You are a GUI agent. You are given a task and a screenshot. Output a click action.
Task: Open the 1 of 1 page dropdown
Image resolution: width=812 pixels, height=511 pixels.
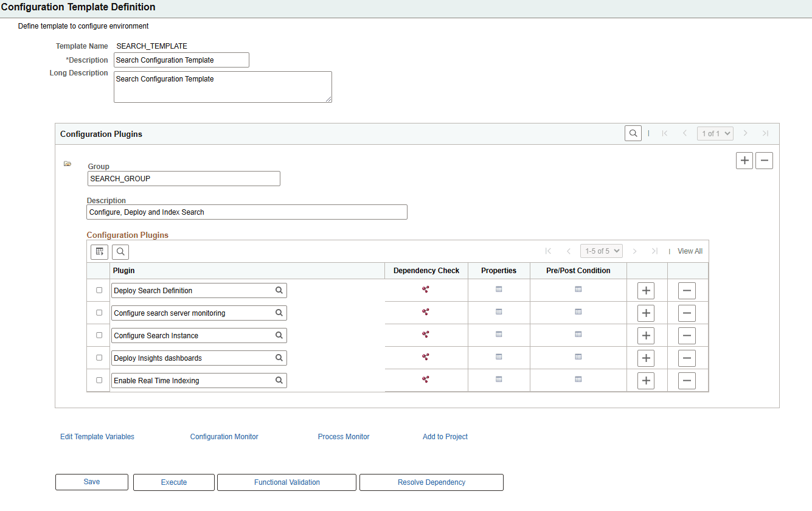tap(715, 133)
